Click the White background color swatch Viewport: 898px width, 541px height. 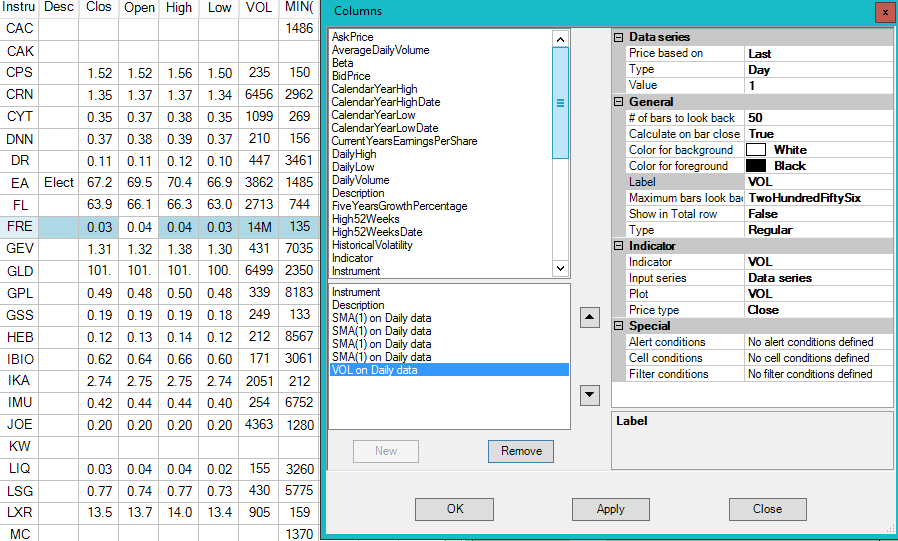(x=756, y=150)
